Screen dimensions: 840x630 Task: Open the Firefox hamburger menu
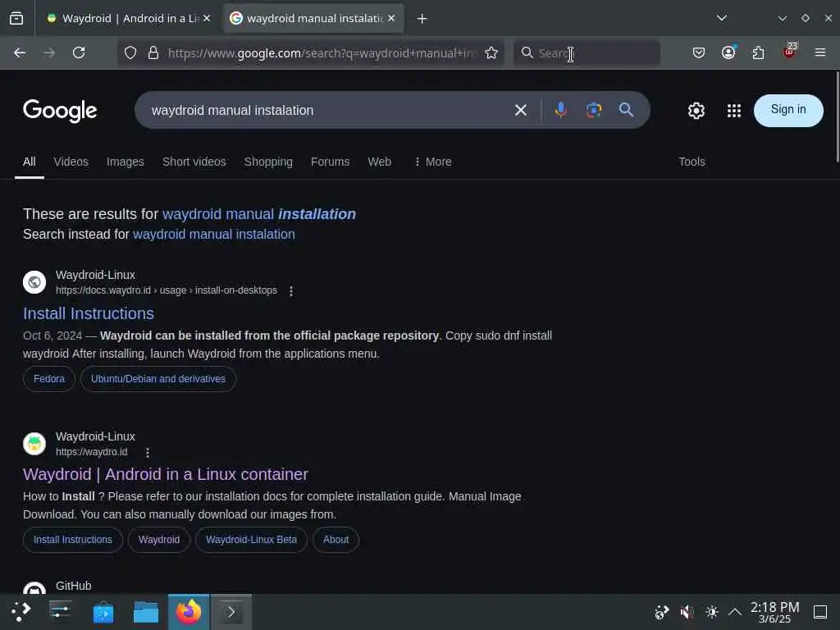tap(820, 52)
